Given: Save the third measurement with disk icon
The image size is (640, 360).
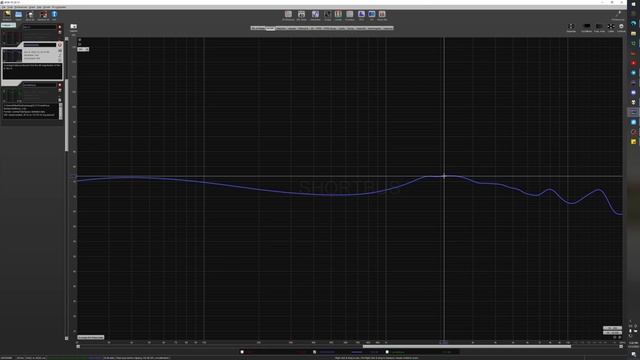Looking at the screenshot, I should [x=60, y=90].
